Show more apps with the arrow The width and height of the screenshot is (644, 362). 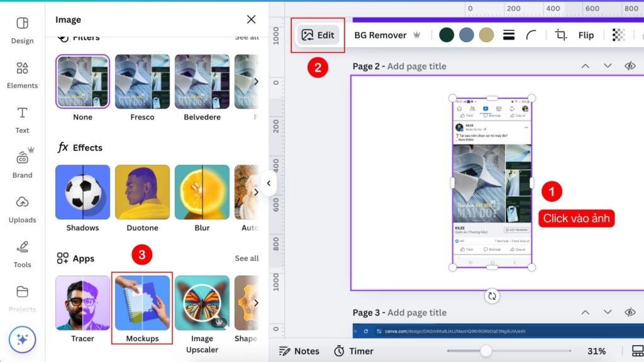point(256,303)
